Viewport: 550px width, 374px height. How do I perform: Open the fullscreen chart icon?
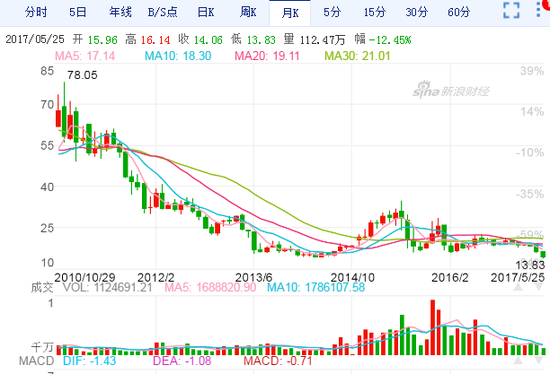tap(511, 10)
